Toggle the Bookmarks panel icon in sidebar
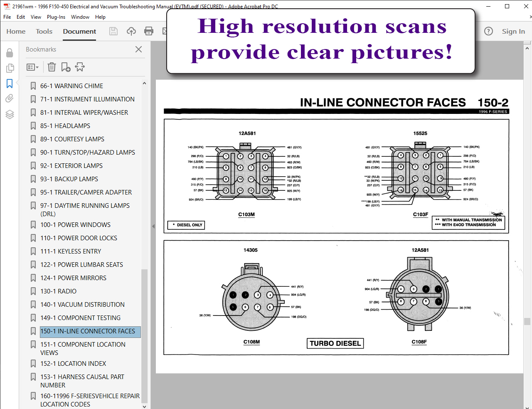This screenshot has width=532, height=409. (x=10, y=84)
